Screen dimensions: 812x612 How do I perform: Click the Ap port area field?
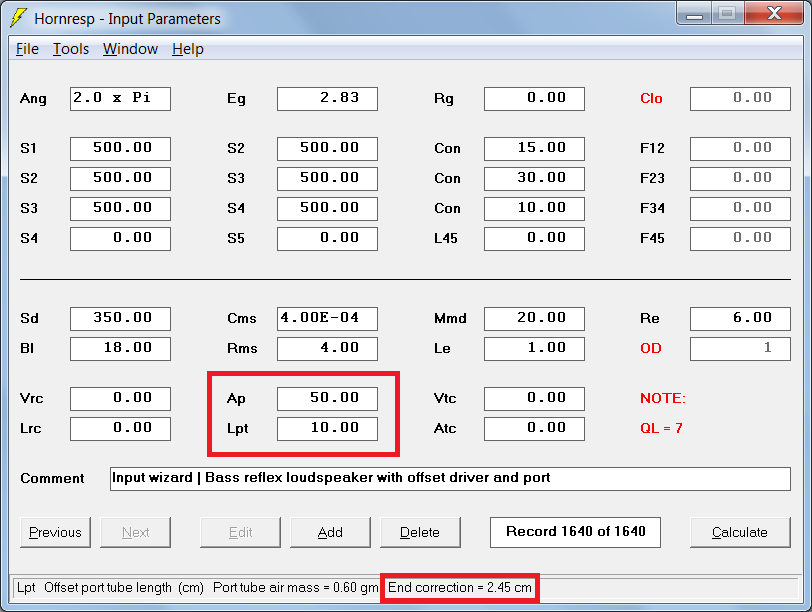point(327,399)
